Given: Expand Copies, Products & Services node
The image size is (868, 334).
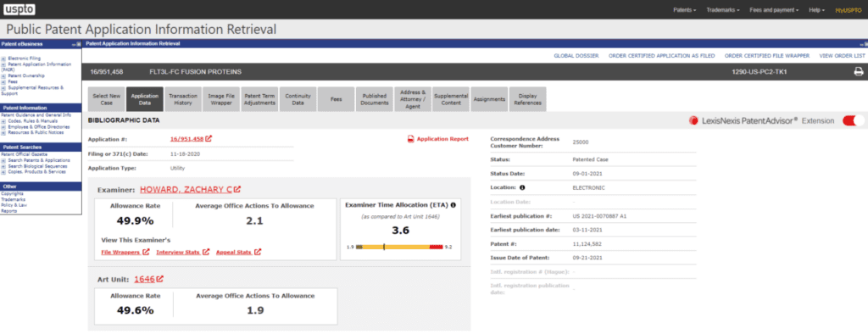Looking at the screenshot, I should point(3,172).
